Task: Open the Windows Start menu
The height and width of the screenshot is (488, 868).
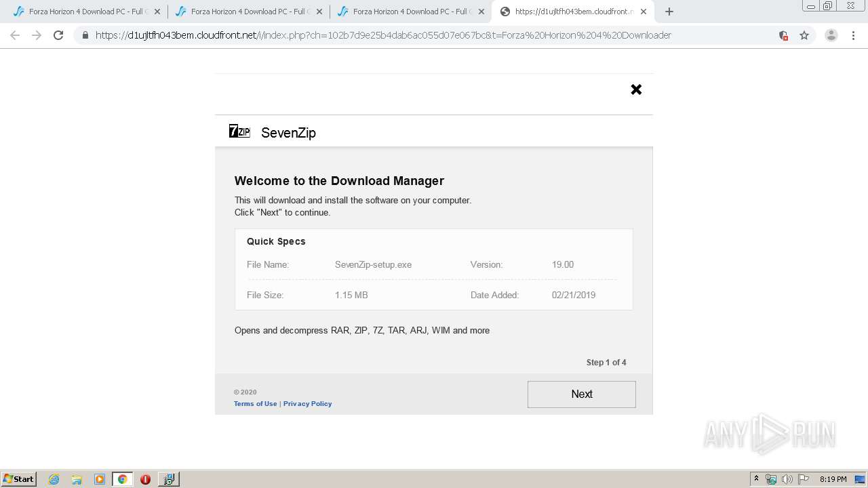Action: (19, 479)
